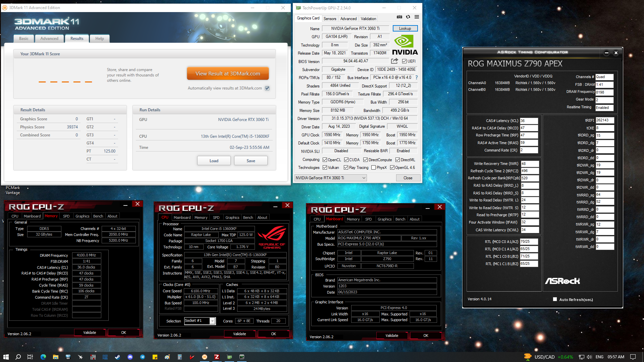Open the Validation tab in GPU-Z

pyautogui.click(x=368, y=19)
